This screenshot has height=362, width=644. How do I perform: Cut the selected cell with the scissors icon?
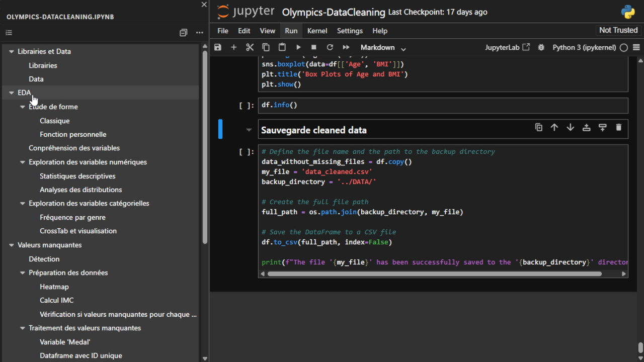250,47
